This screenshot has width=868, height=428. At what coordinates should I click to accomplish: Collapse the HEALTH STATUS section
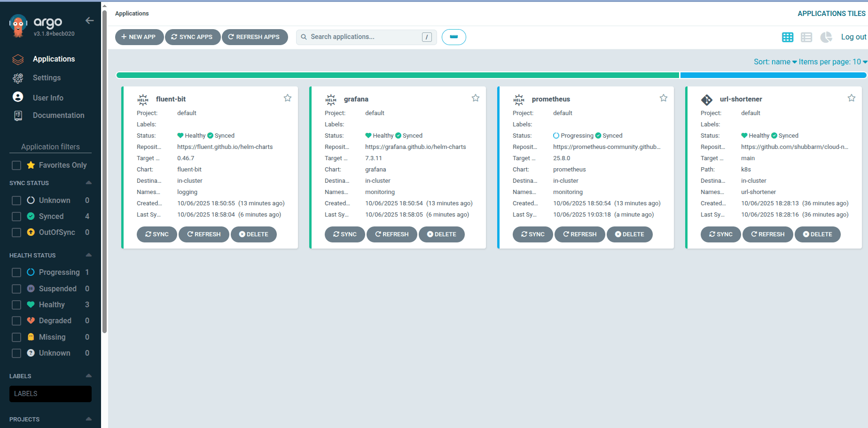point(89,255)
